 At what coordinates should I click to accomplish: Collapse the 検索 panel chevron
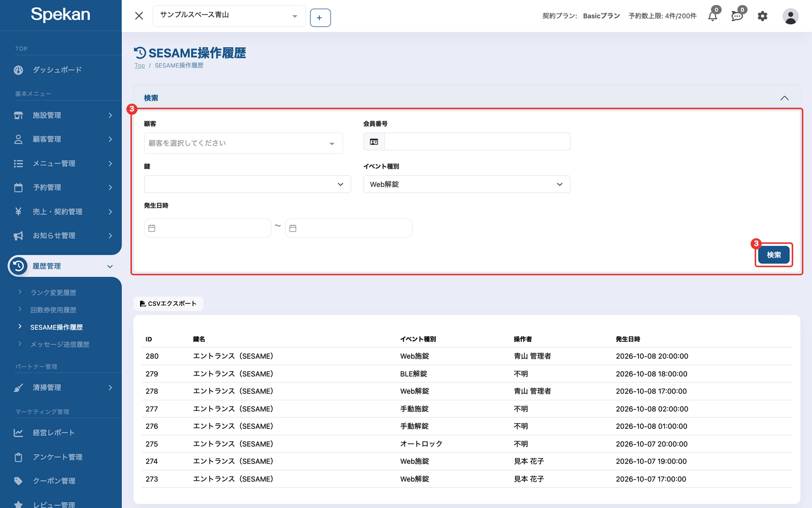click(785, 98)
